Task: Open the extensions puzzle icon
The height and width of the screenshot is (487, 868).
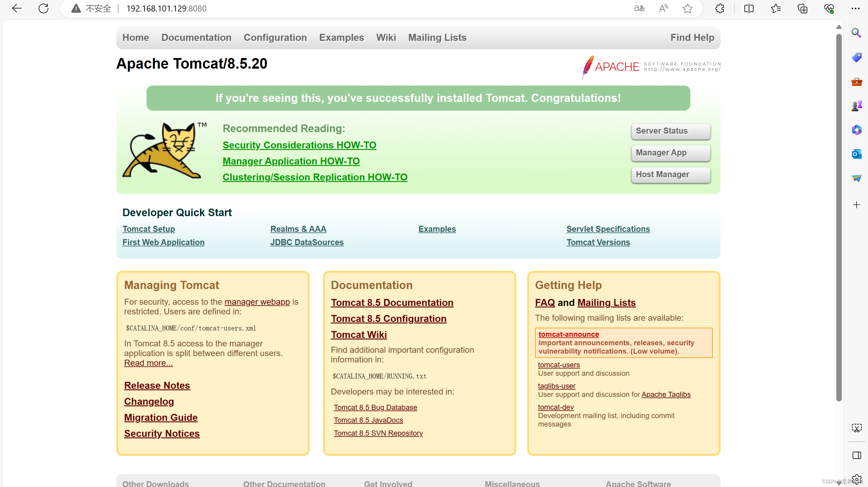Action: (x=720, y=8)
